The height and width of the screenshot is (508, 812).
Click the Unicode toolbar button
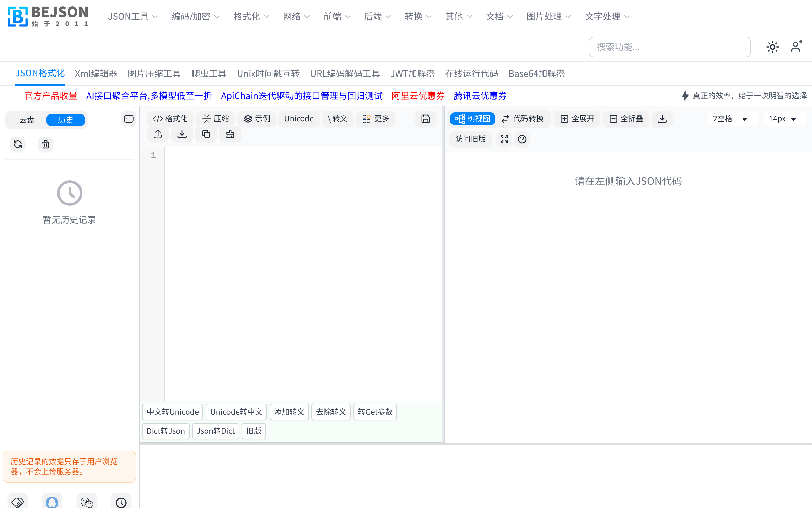pyautogui.click(x=299, y=119)
